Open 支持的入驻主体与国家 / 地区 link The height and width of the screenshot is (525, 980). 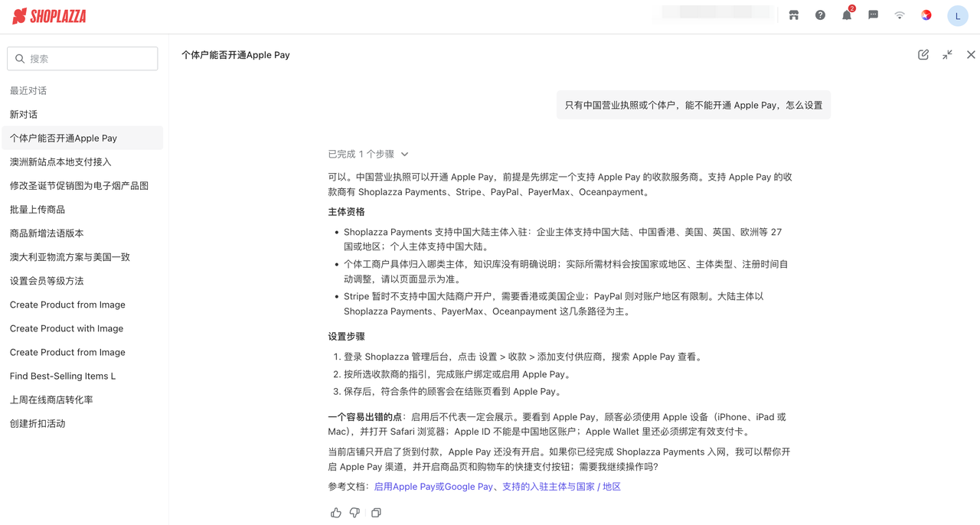[561, 487]
